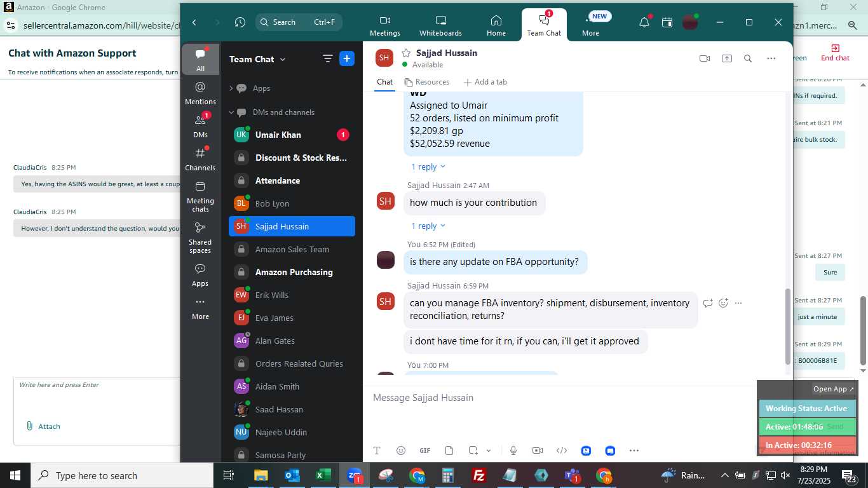This screenshot has height=488, width=868.
Task: Go to the Home tab
Action: (x=496, y=25)
